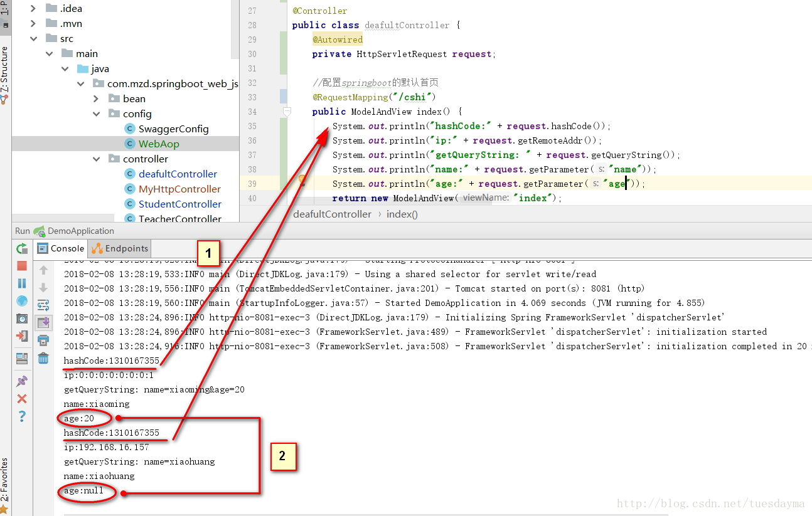The height and width of the screenshot is (516, 812).
Task: Click the @Autowired annotation on line 29
Action: tap(338, 39)
